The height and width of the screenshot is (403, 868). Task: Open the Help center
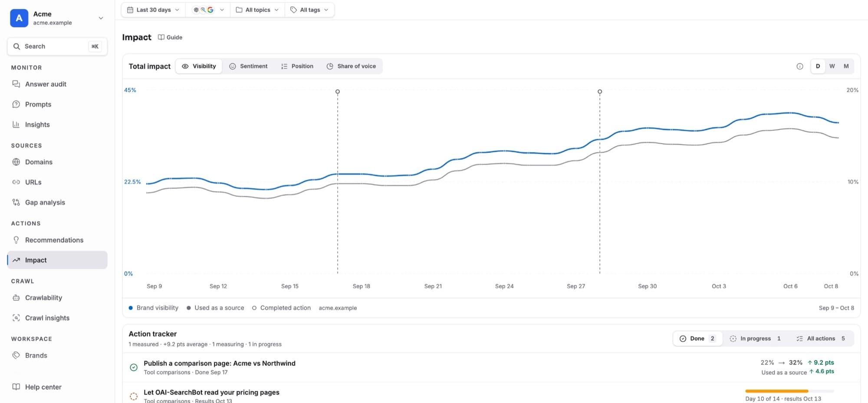[57, 387]
